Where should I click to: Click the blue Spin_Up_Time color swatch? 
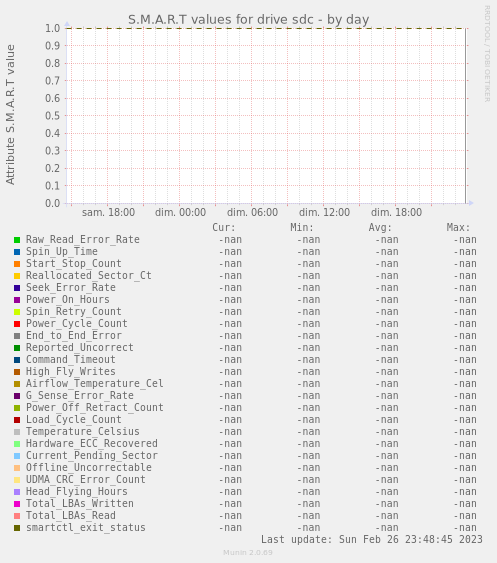(x=17, y=252)
